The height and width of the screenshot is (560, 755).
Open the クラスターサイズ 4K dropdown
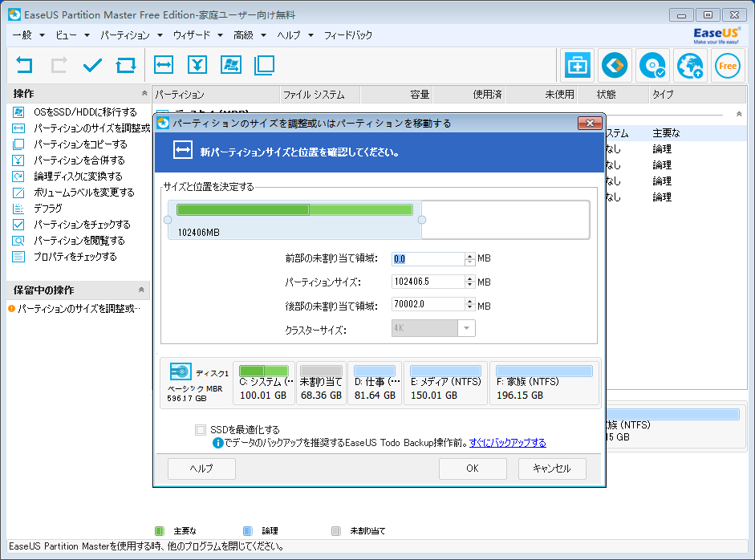click(466, 328)
